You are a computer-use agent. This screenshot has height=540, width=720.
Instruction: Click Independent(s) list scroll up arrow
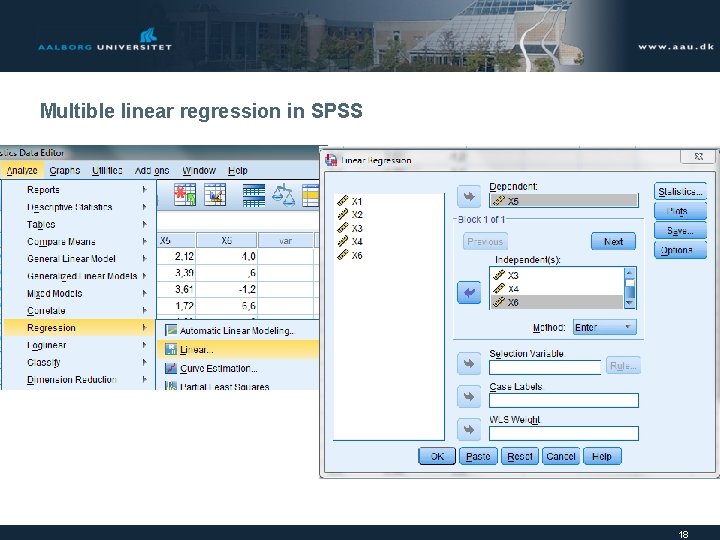[630, 273]
